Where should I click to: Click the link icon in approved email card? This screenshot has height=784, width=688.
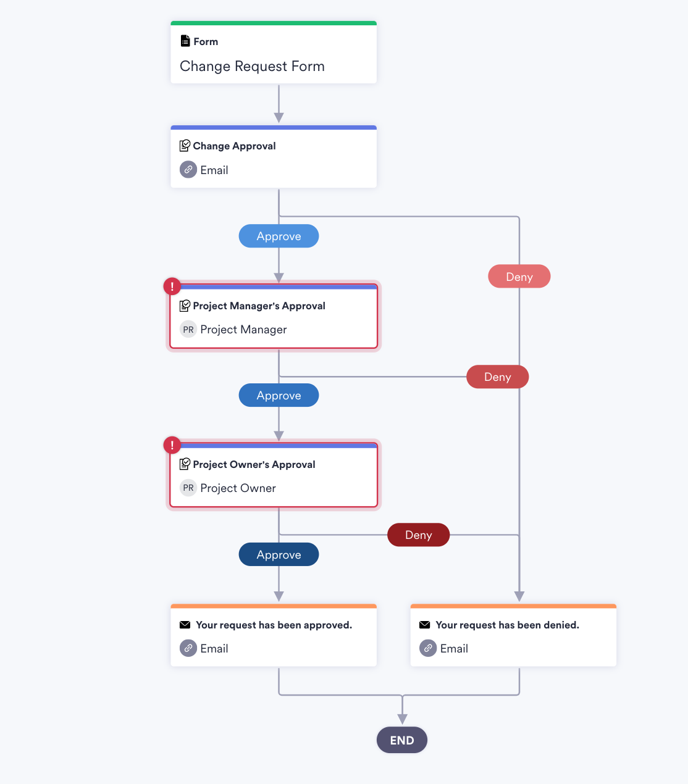click(188, 648)
